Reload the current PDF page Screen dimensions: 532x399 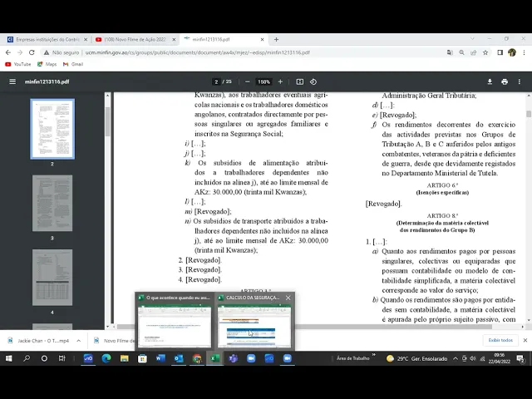pyautogui.click(x=32, y=52)
